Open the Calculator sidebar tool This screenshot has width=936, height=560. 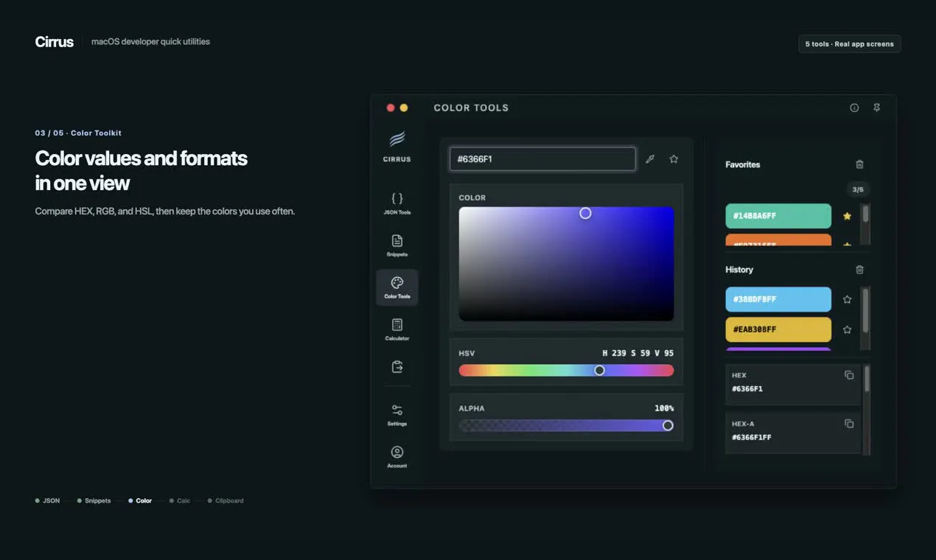[x=397, y=329]
